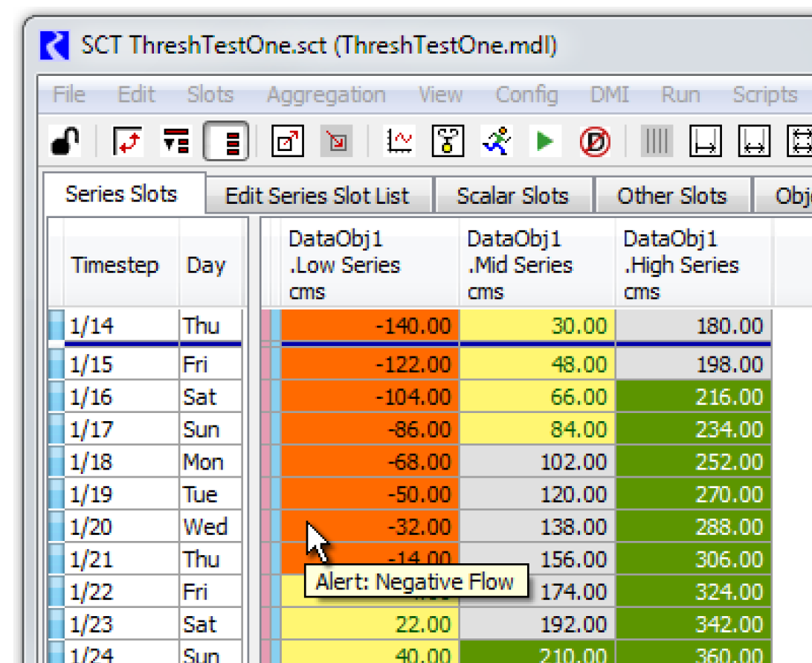
Task: Open the Aggregation menu
Action: (x=326, y=95)
